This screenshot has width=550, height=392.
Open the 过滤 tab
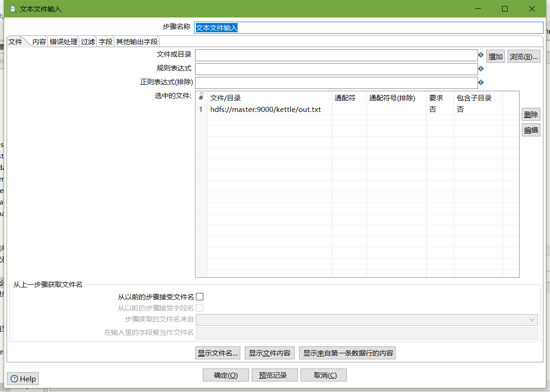pos(88,42)
